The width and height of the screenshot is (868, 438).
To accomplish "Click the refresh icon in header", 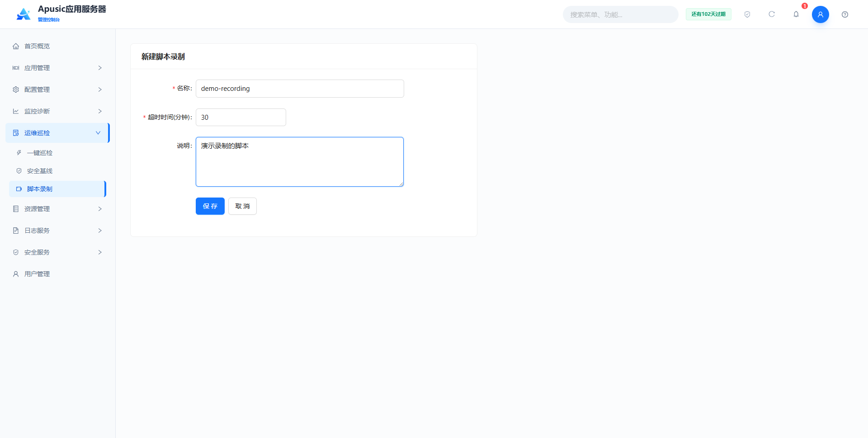I will 772,14.
